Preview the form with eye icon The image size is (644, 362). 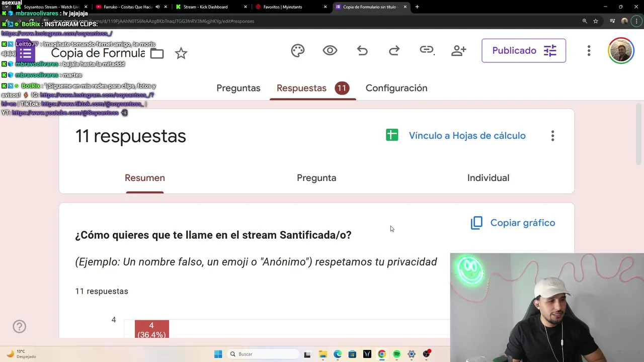pyautogui.click(x=330, y=50)
